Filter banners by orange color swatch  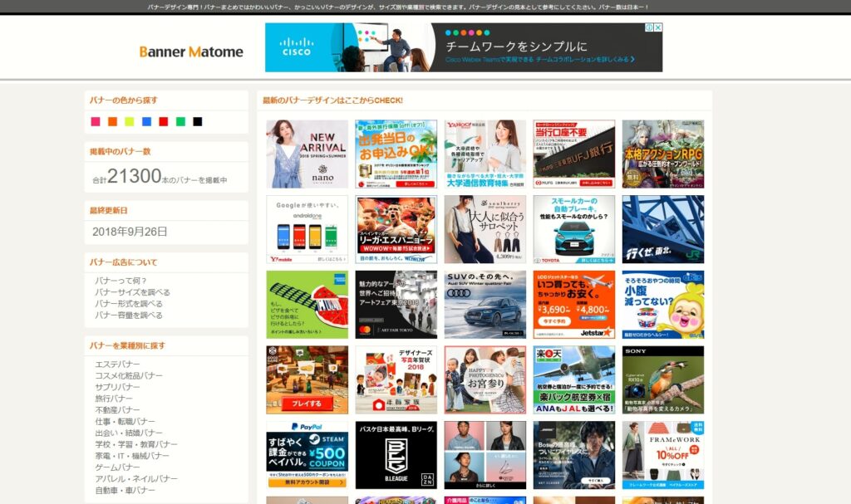pos(112,121)
